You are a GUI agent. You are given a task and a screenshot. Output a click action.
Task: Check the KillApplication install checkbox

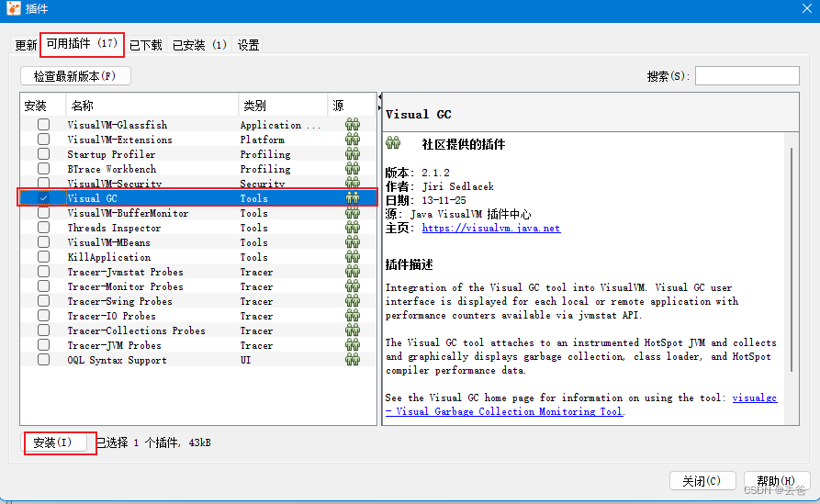[x=43, y=257]
